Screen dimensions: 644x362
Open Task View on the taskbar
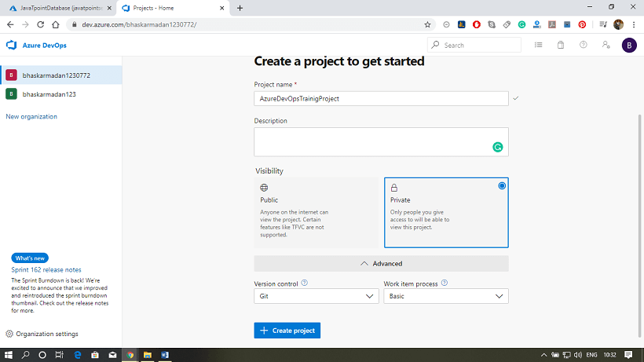click(59, 355)
